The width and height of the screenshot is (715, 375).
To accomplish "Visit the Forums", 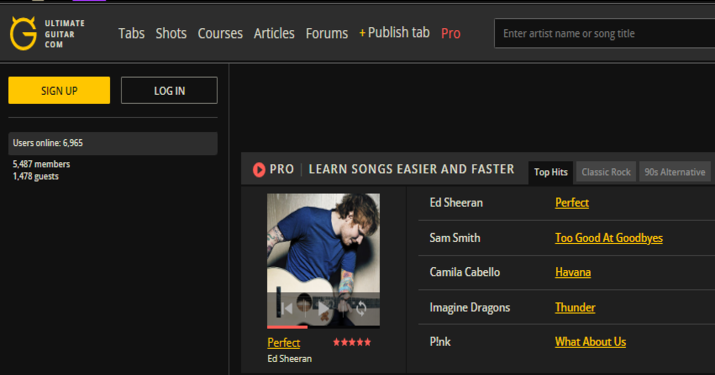I will pos(326,33).
